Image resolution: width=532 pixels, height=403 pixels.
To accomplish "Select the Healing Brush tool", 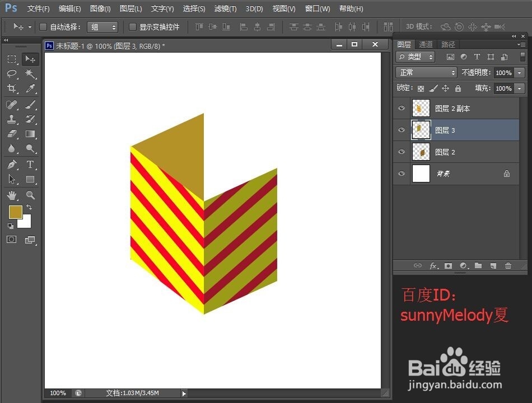I will click(x=12, y=105).
